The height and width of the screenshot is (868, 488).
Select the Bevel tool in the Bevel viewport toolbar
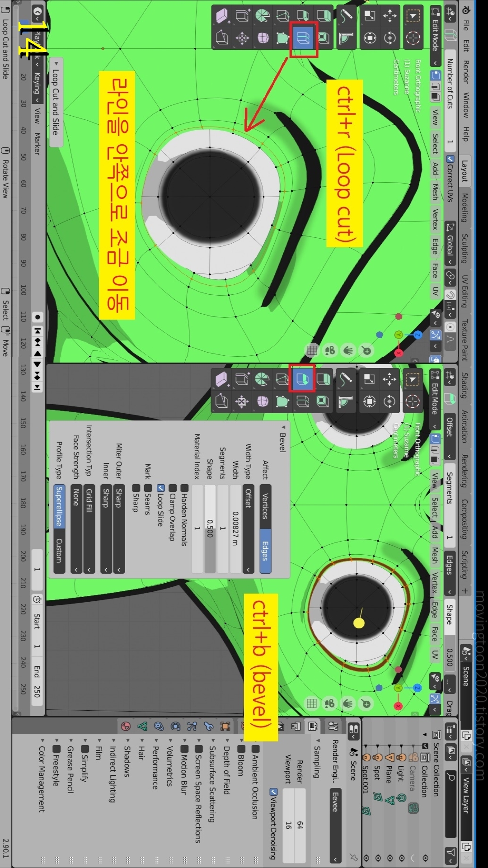click(x=302, y=378)
